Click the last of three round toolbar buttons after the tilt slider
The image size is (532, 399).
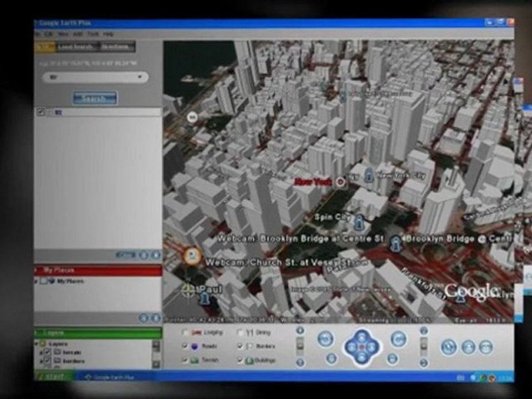tap(486, 347)
